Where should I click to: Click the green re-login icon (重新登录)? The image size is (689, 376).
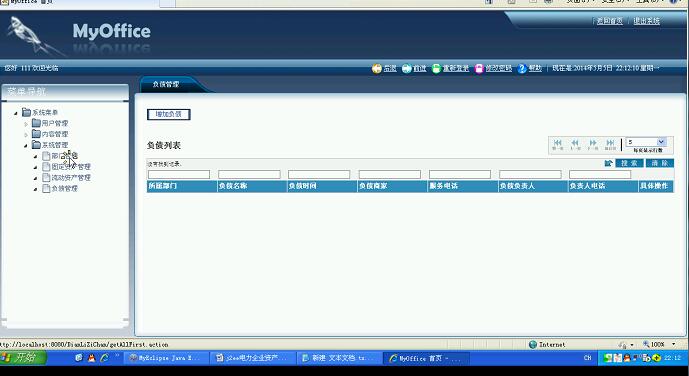[436, 68]
